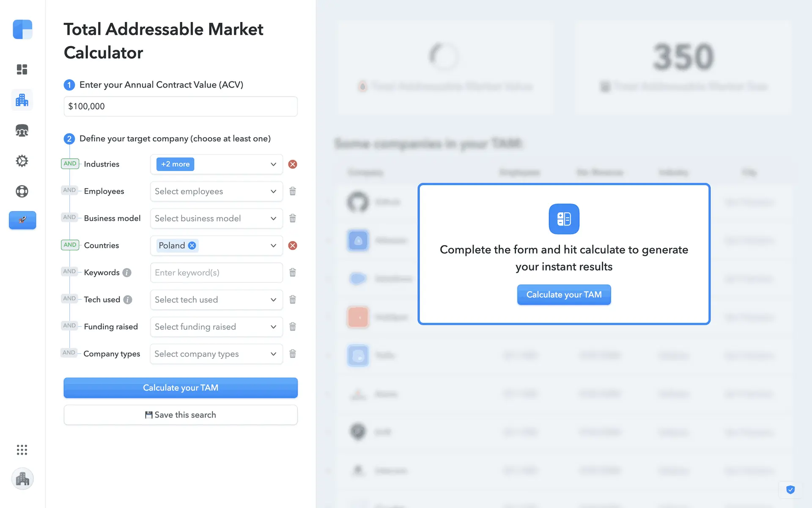Open the settings gear icon in sidebar

22,161
